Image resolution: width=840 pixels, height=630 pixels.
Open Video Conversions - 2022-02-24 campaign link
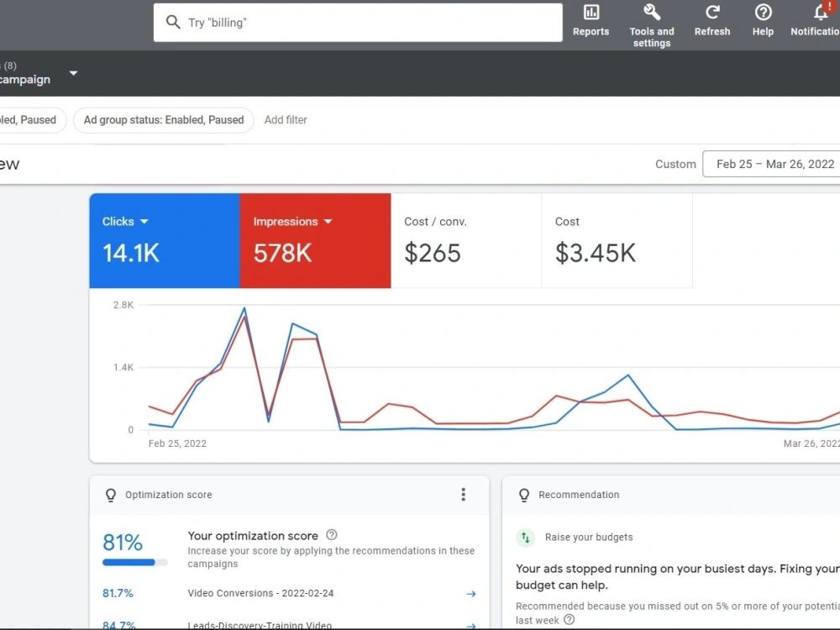[x=260, y=593]
